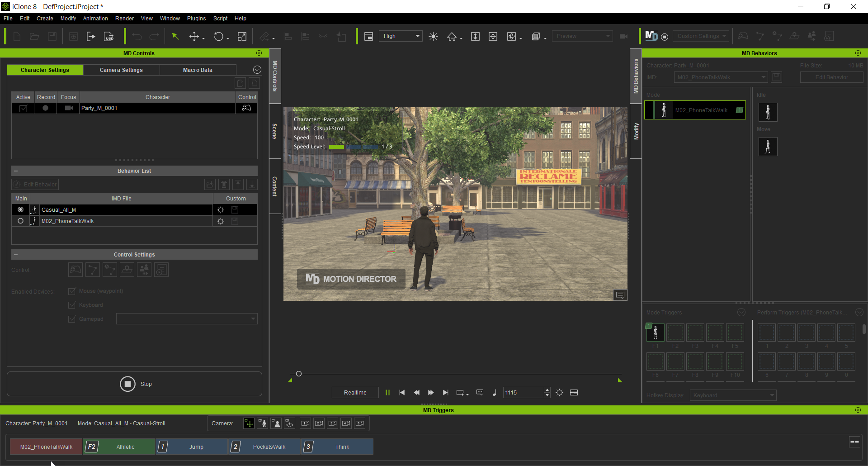
Task: Toggle Active checkbox for Party_M_0001
Action: 23,108
